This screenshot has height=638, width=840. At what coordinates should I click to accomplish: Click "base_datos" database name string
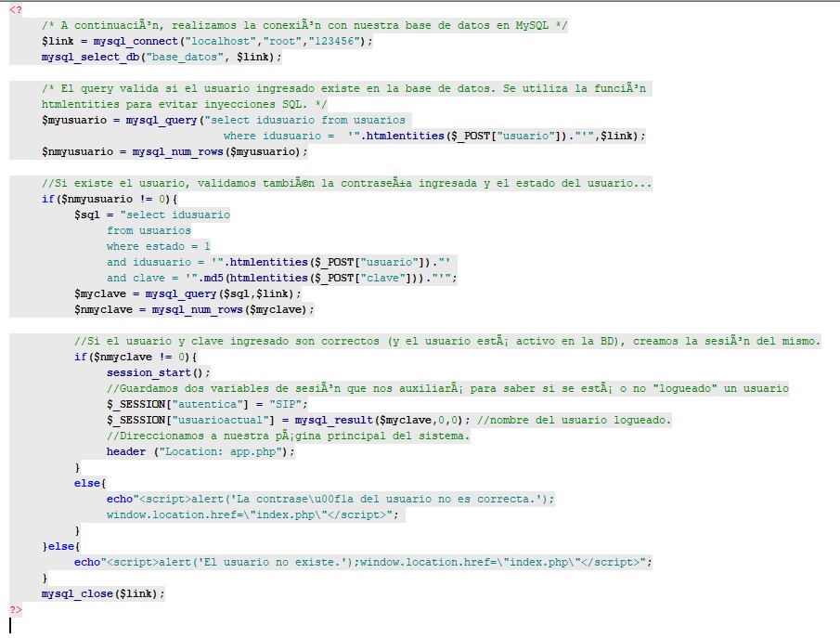[x=185, y=57]
